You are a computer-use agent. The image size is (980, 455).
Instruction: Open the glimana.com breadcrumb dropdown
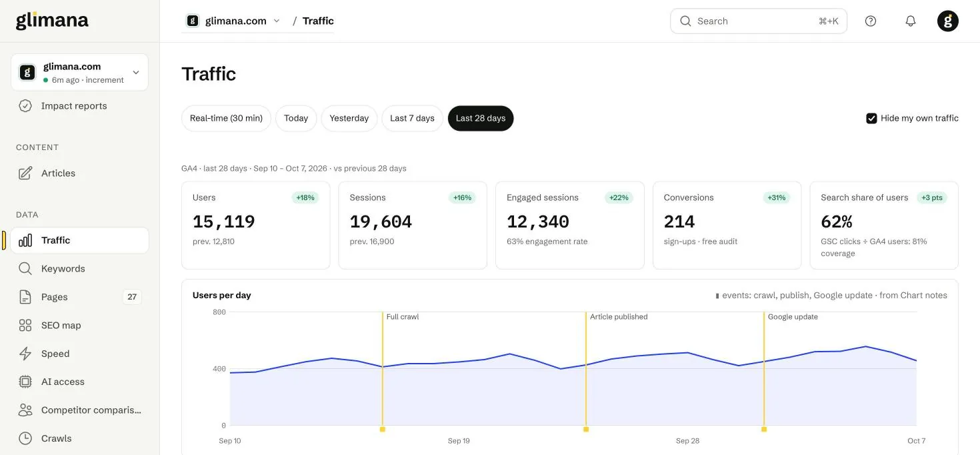[233, 21]
